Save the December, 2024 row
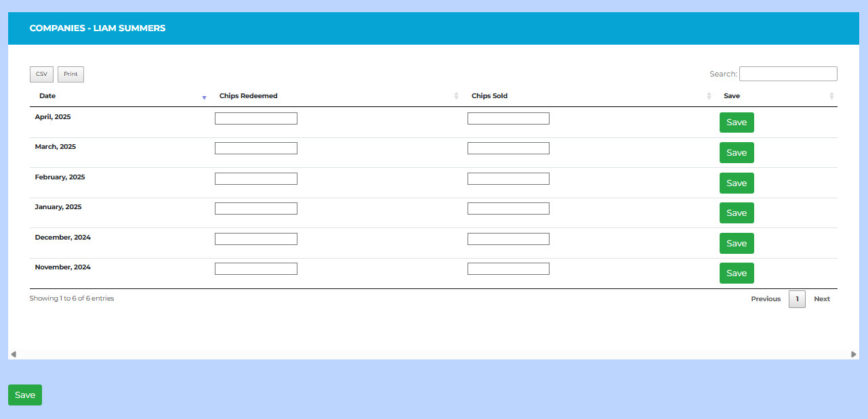The height and width of the screenshot is (419, 868). 736,243
